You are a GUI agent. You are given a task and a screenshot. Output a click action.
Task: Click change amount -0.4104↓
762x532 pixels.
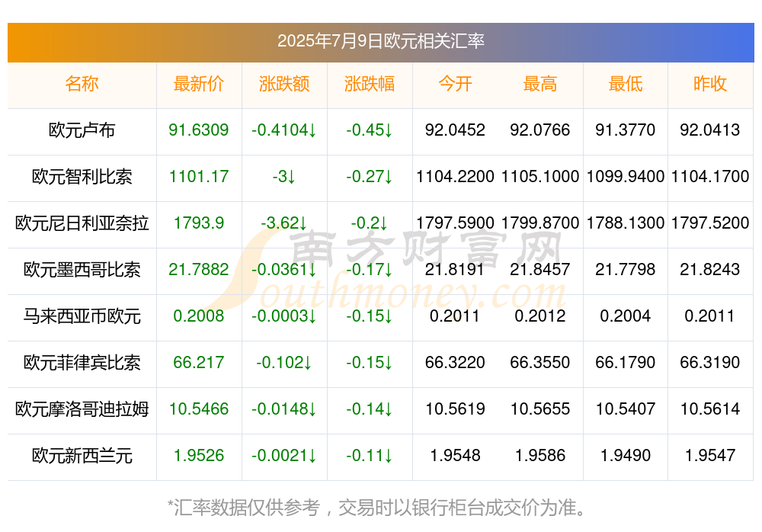284,130
